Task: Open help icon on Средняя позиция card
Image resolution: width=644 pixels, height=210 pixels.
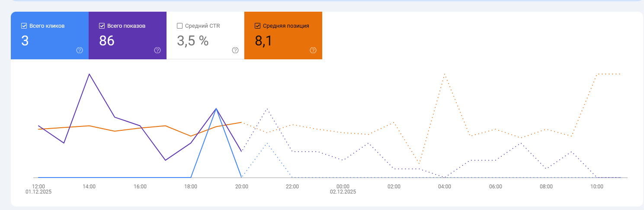Action: coord(313,50)
